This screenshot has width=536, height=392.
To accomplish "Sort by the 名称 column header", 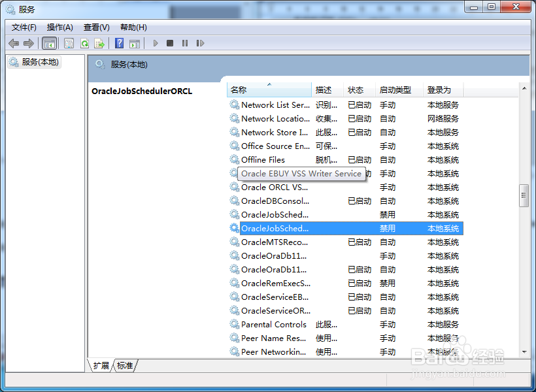I will click(269, 90).
